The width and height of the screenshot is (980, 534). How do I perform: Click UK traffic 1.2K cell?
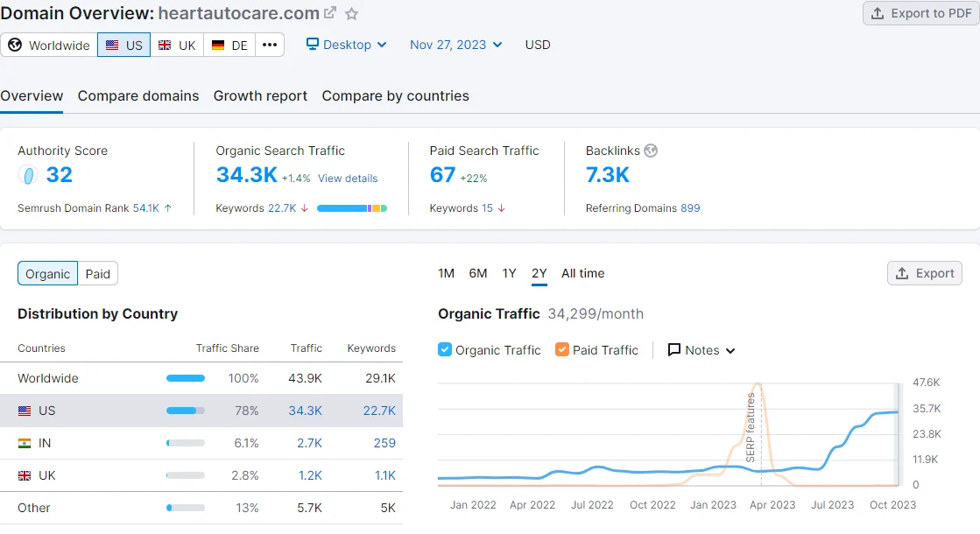click(x=310, y=476)
